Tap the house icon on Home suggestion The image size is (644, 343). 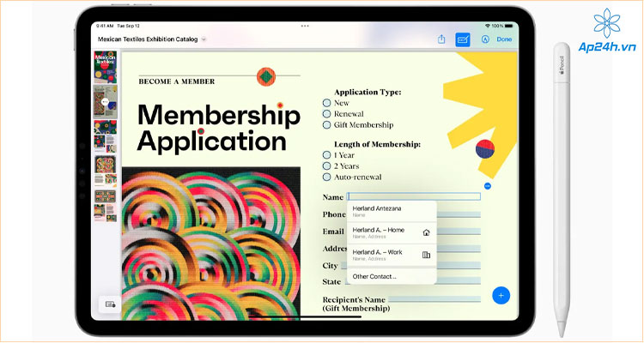coord(426,232)
